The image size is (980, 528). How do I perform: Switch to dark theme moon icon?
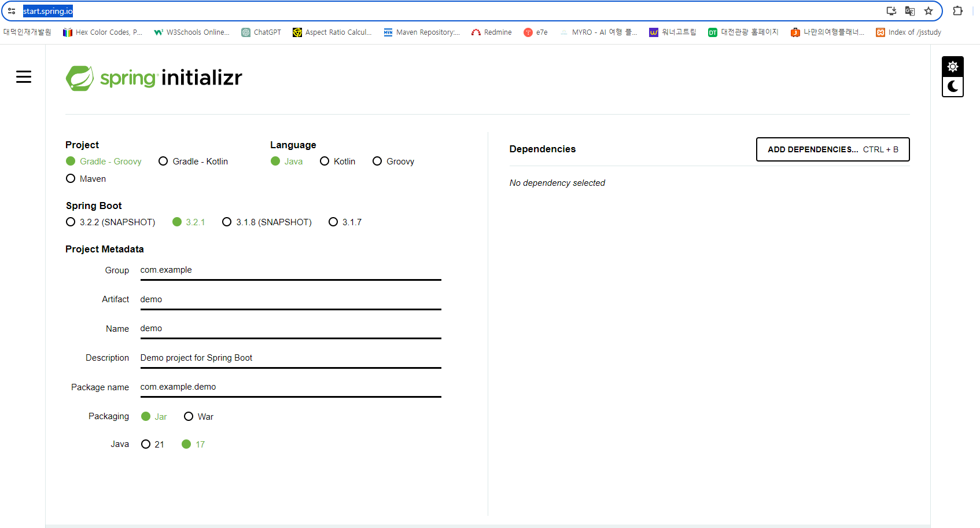953,87
